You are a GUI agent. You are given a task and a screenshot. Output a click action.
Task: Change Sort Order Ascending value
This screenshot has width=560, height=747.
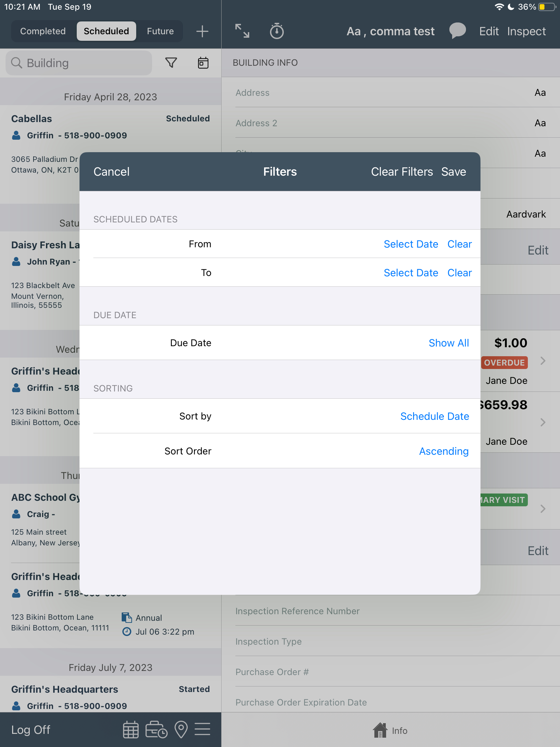[444, 451]
